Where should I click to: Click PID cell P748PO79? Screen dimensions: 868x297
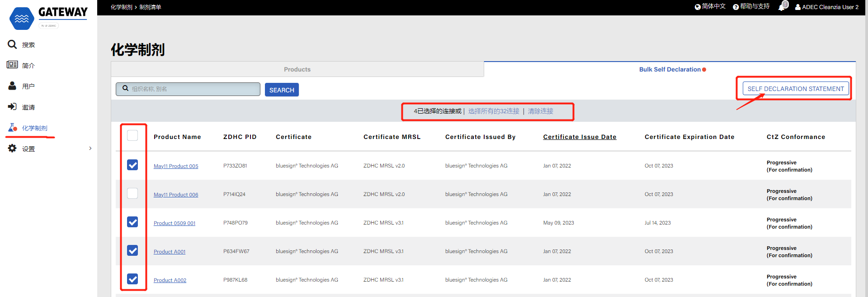click(x=236, y=223)
